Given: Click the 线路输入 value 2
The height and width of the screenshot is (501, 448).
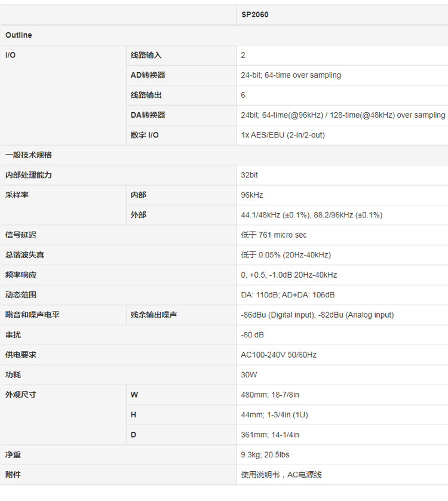Looking at the screenshot, I should coord(243,56).
